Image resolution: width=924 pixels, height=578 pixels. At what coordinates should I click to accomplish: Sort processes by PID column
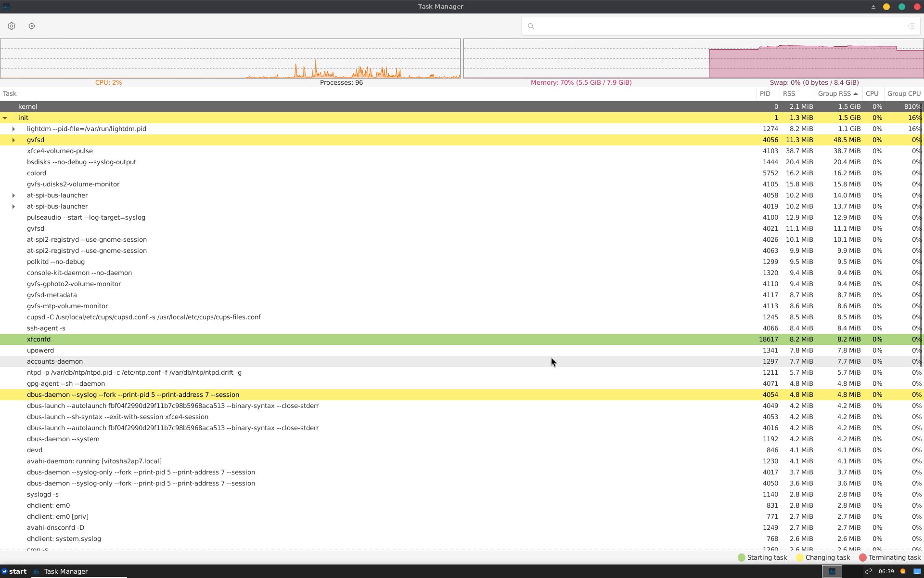point(765,93)
